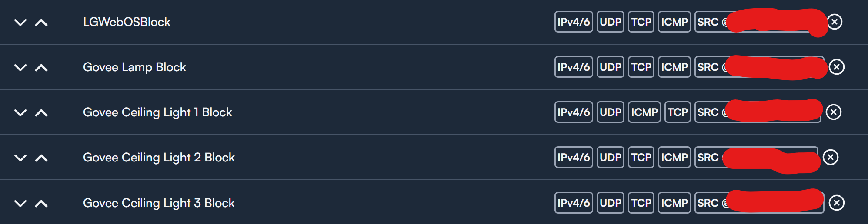Move Govee Ceiling Light 3 Block down
Viewport: 868px width, 224px height.
click(20, 203)
